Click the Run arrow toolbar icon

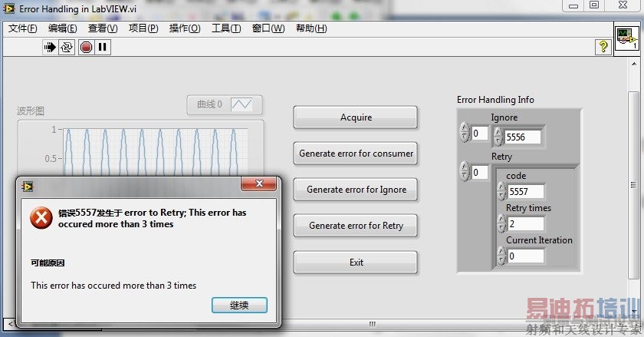coord(50,48)
